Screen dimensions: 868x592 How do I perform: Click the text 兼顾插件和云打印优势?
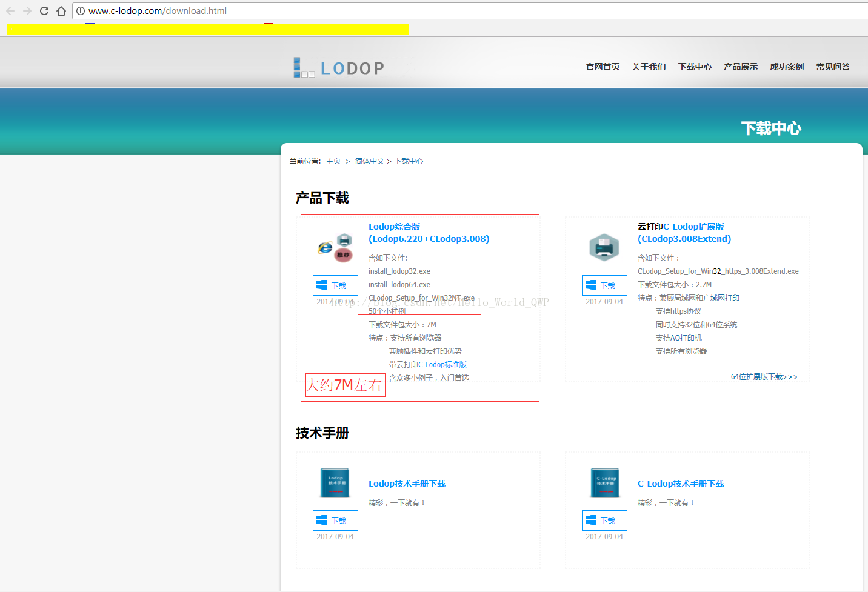click(x=426, y=351)
